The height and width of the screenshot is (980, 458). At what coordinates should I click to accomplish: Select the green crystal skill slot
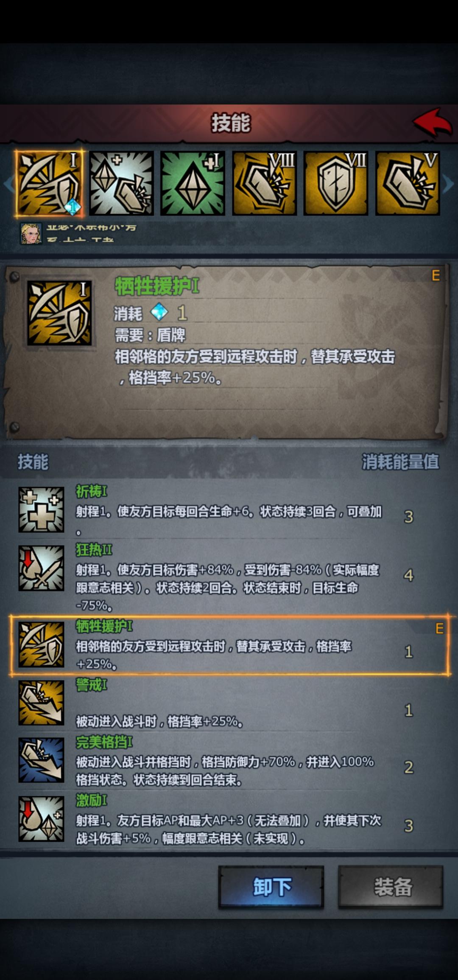(x=193, y=183)
